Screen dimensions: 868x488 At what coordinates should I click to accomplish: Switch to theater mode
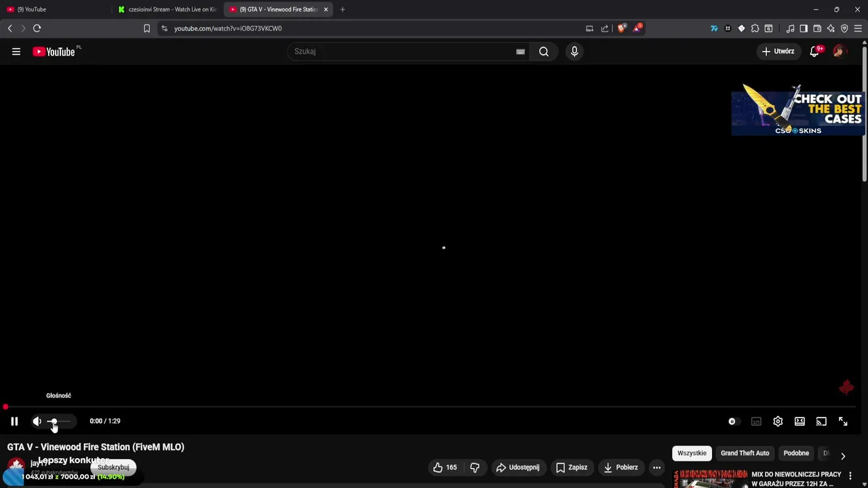800,422
